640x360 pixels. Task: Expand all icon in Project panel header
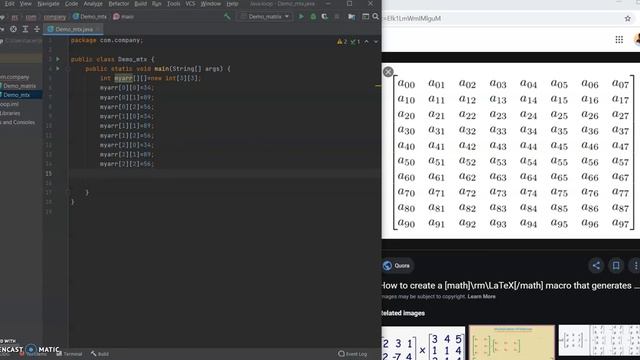click(25, 29)
